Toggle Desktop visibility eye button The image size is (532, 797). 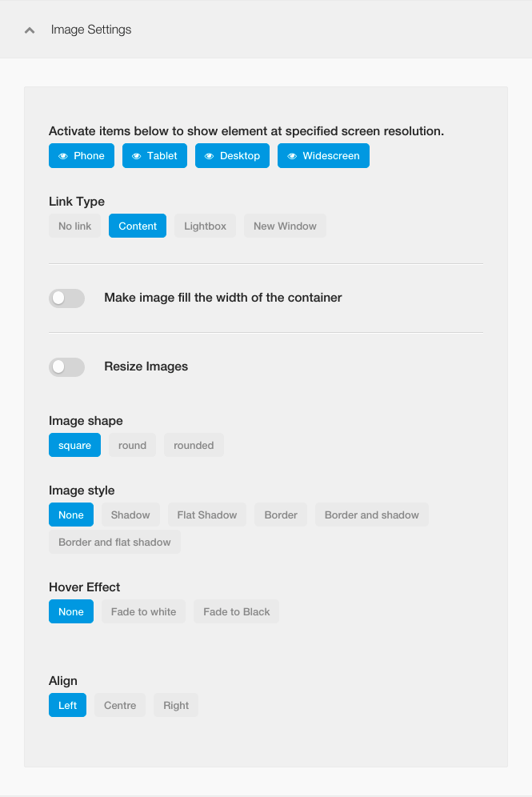[232, 155]
